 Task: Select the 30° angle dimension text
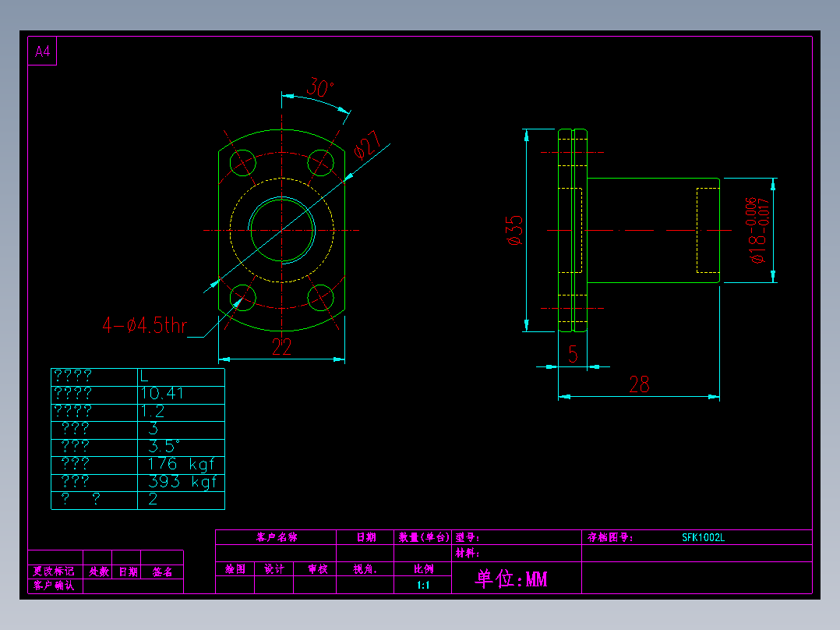tap(320, 87)
